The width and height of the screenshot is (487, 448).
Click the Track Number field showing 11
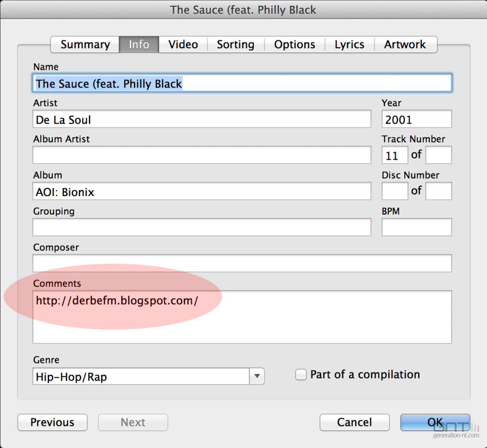point(395,155)
